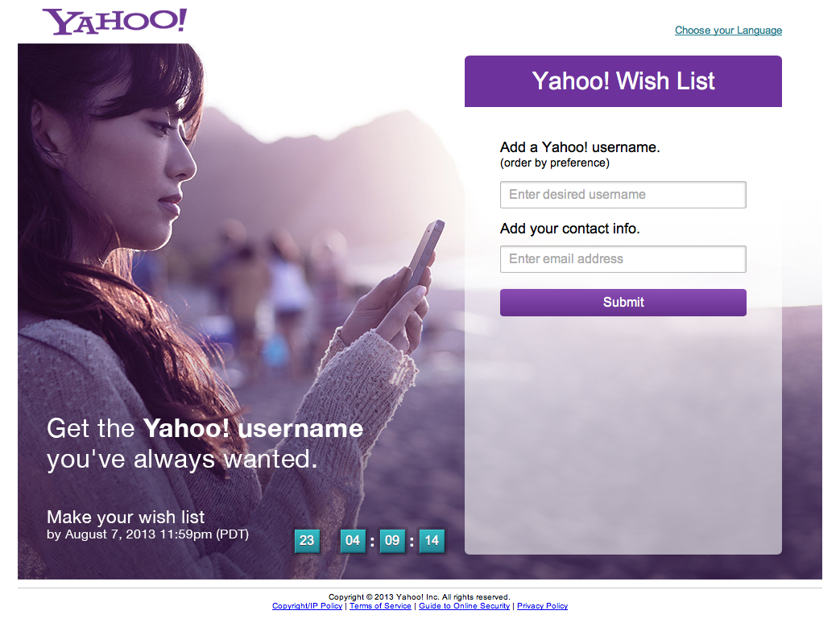
Task: Click the Yahoo! Wish List header banner
Action: point(623,81)
